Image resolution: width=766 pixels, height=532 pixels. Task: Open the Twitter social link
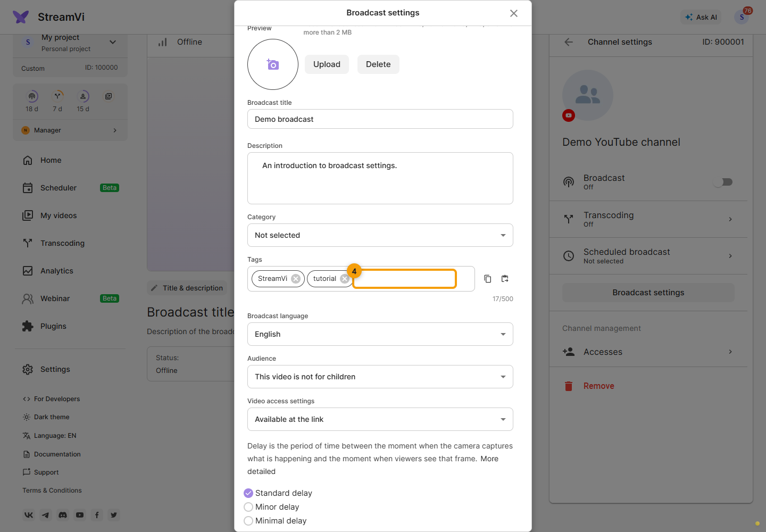tap(114, 515)
